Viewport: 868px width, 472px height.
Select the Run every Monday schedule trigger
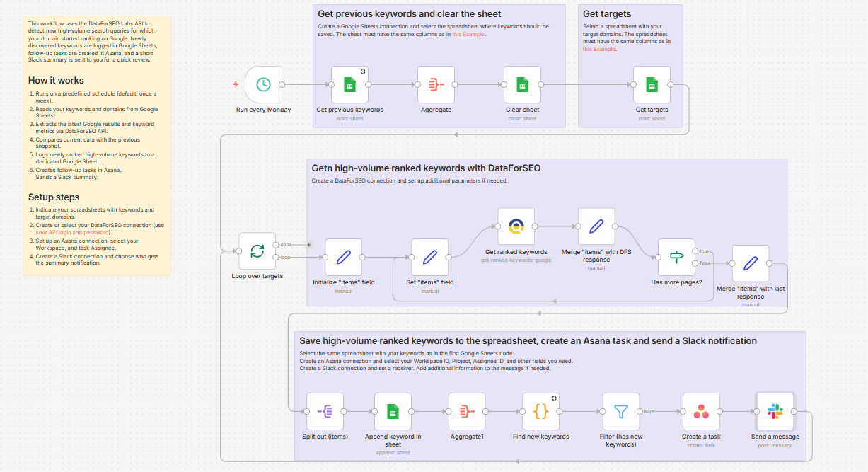pos(263,84)
